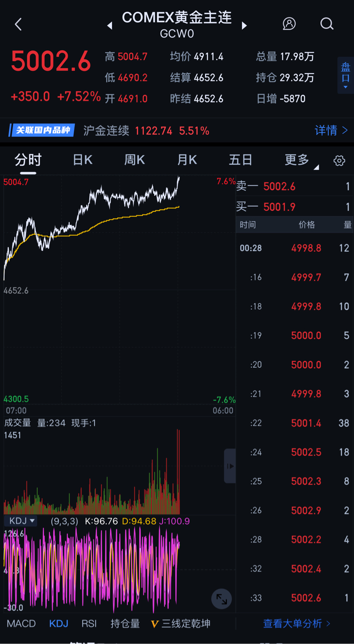Tap the :22 trade row 5001.4
Image resolution: width=354 pixels, height=644 pixels.
(294, 423)
